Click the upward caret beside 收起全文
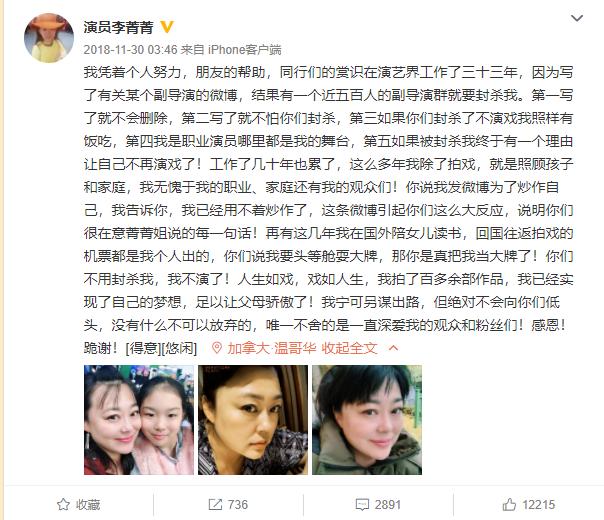The width and height of the screenshot is (604, 520). [393, 348]
